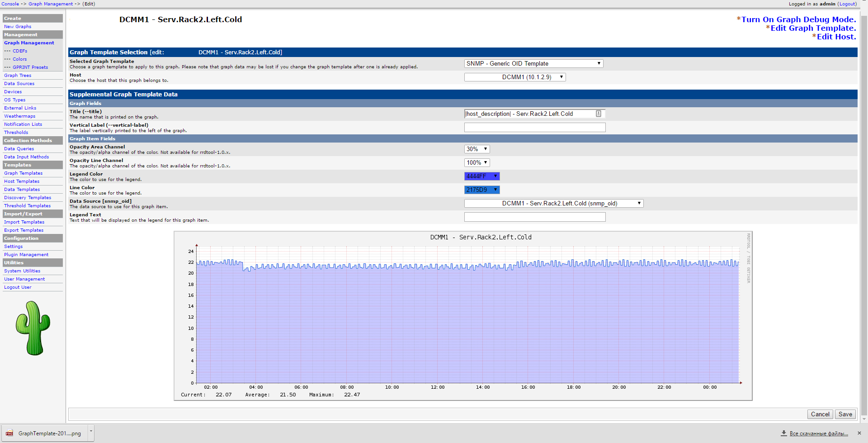Show all downloaded files
868x443 pixels.
[x=818, y=433]
